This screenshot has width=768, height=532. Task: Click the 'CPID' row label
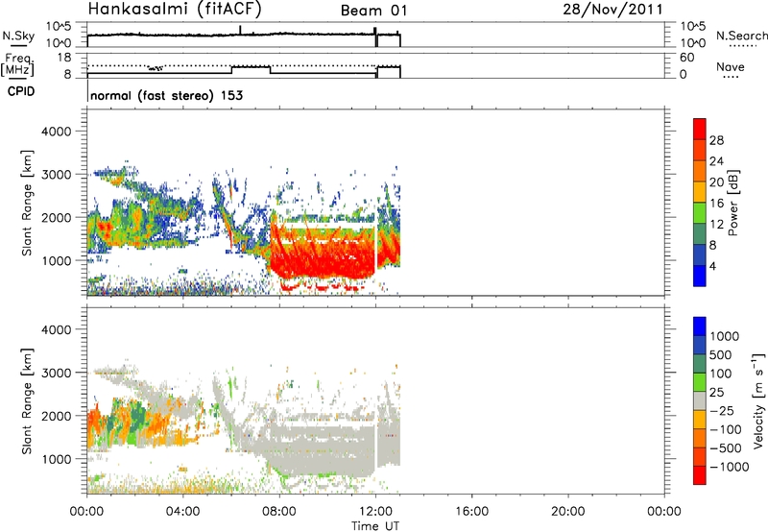tap(21, 91)
